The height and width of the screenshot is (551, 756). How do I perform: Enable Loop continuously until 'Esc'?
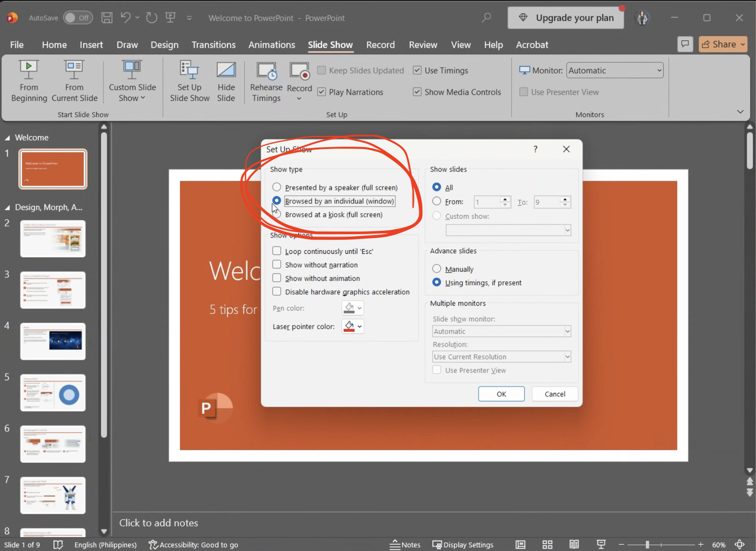277,251
